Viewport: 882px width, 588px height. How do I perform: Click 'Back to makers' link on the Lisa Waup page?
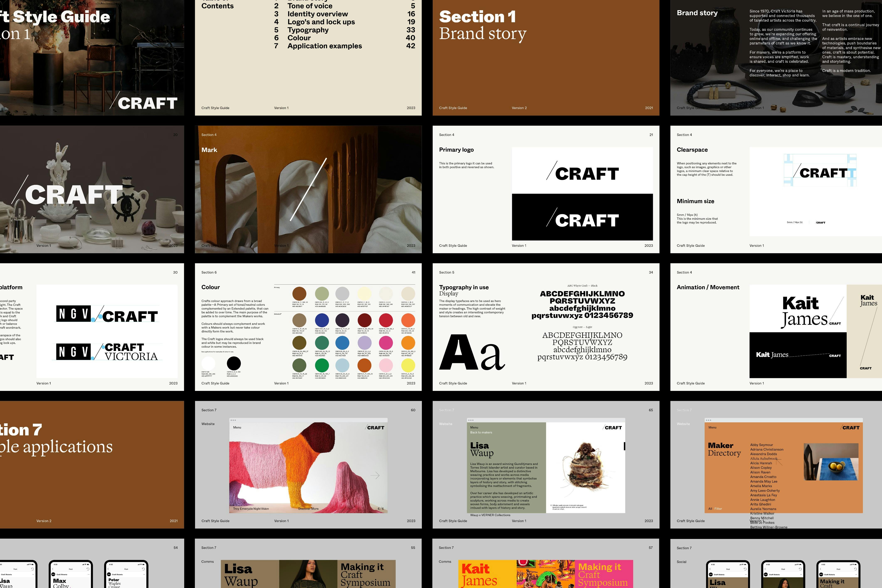pyautogui.click(x=481, y=432)
